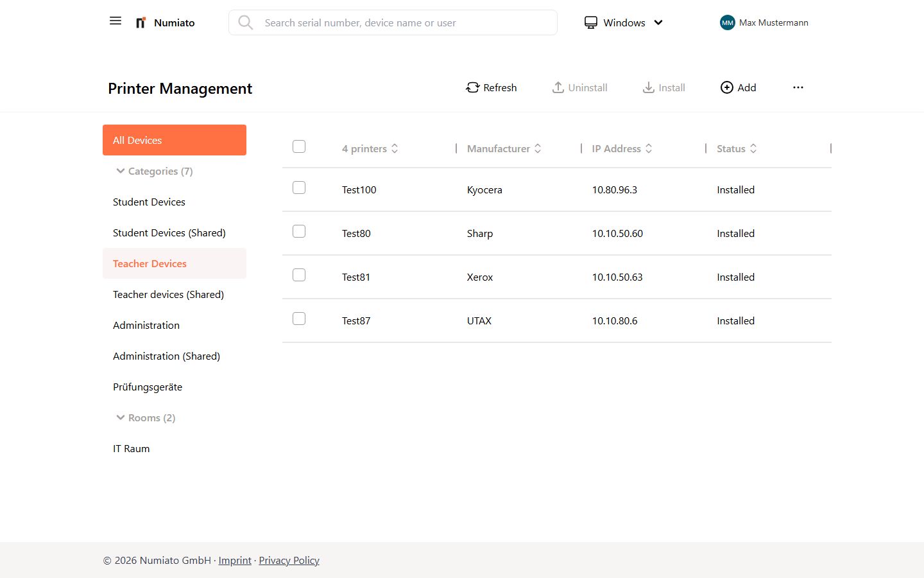Refresh the printer list
924x578 pixels.
[492, 87]
